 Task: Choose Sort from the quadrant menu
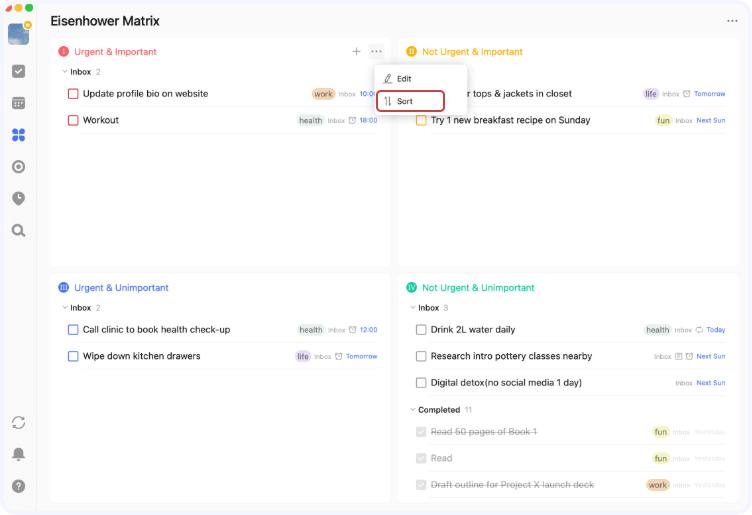[411, 101]
